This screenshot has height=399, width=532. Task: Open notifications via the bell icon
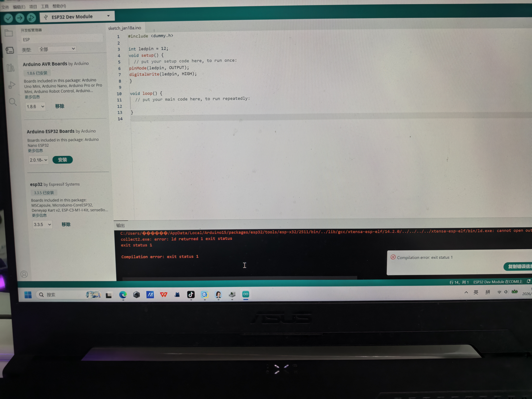coord(528,281)
